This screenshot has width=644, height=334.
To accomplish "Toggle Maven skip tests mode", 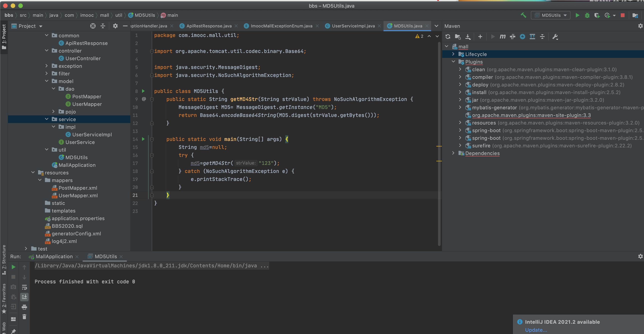I will 523,37.
